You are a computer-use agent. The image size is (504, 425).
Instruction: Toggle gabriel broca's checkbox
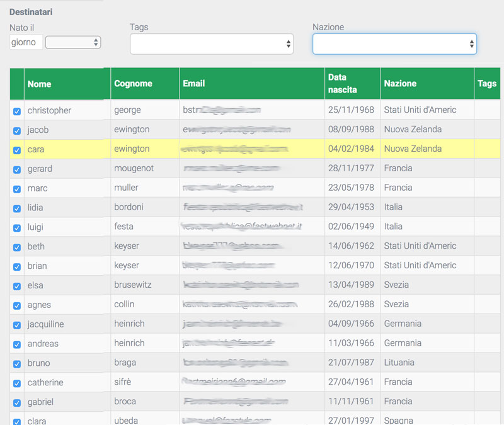[17, 402]
